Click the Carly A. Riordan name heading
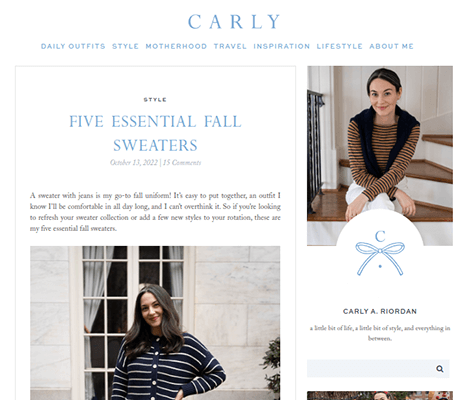468x400 pixels. [x=380, y=311]
